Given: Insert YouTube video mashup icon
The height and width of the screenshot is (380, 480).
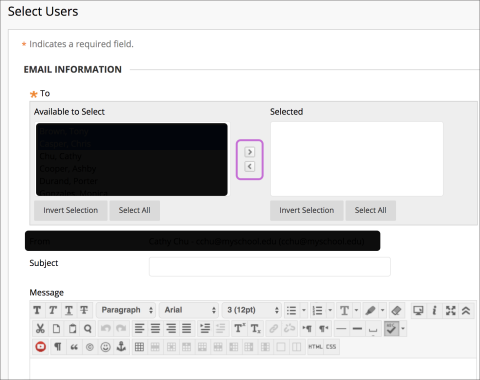Looking at the screenshot, I should pos(41,347).
